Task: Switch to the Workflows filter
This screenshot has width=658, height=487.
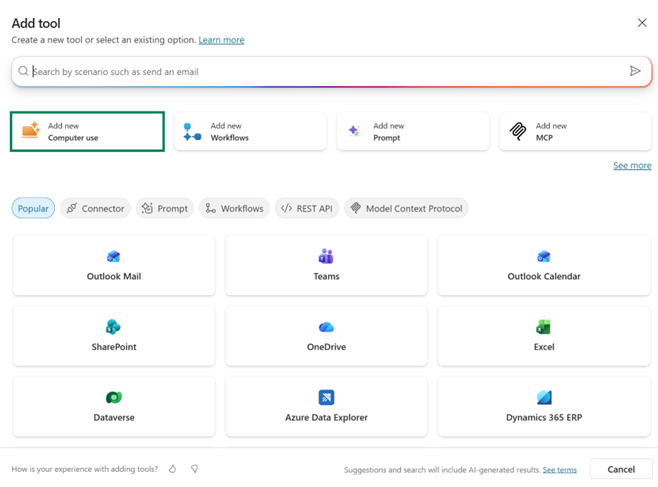Action: 234,208
